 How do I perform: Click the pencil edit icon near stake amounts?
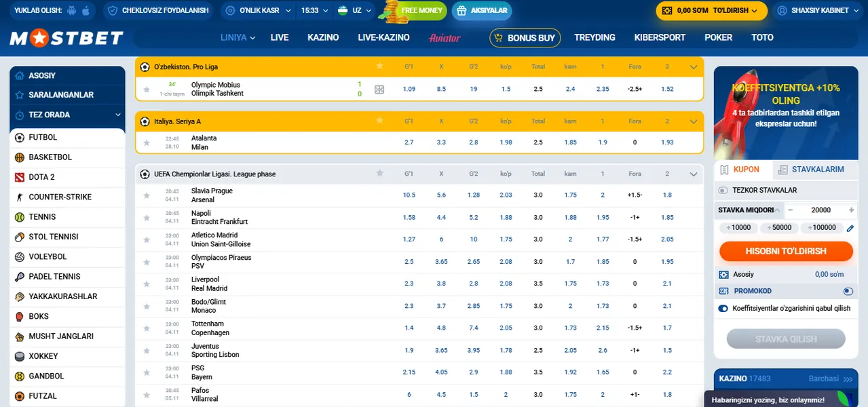850,228
